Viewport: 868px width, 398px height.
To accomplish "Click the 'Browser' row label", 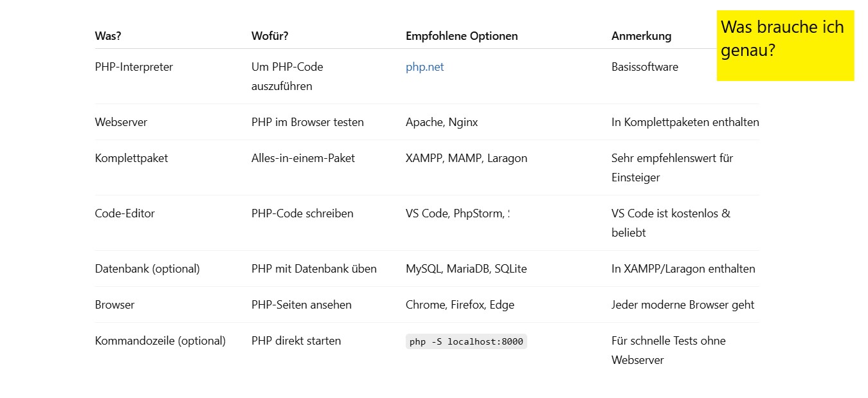I will [114, 305].
